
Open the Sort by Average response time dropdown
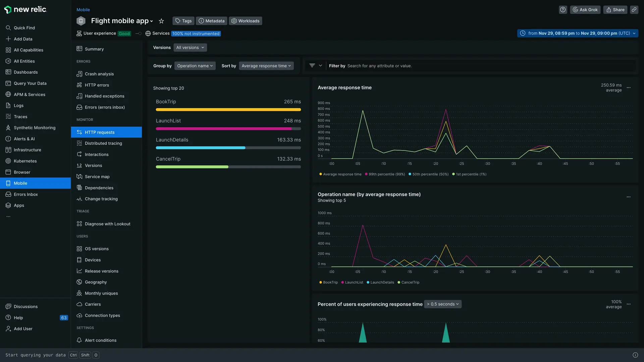[266, 66]
